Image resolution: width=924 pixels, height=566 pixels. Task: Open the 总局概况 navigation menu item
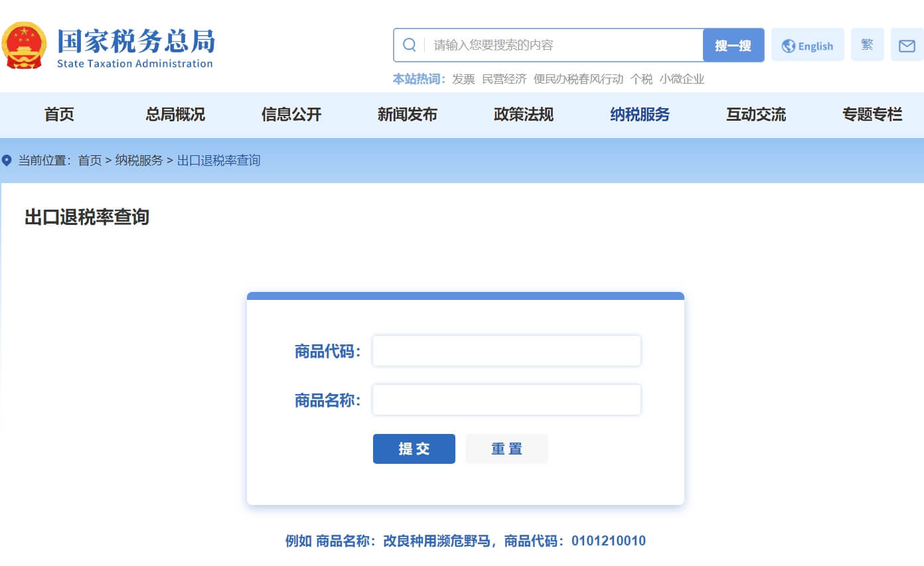tap(175, 115)
